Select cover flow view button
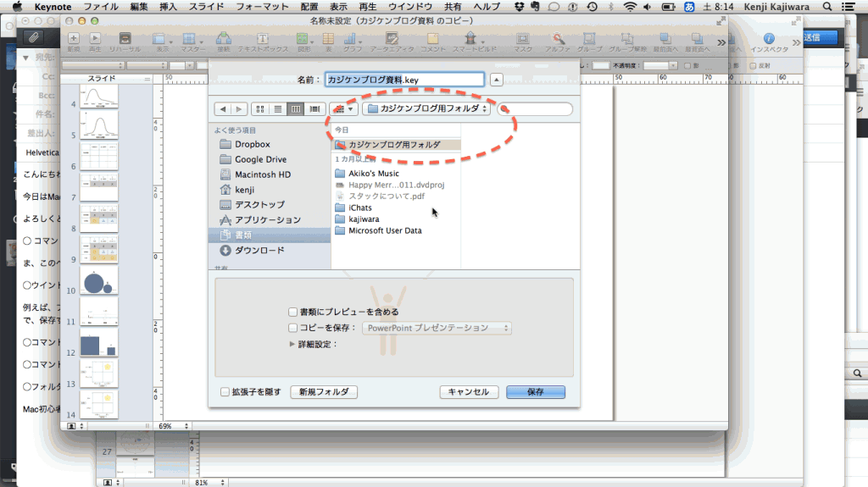 coord(314,109)
